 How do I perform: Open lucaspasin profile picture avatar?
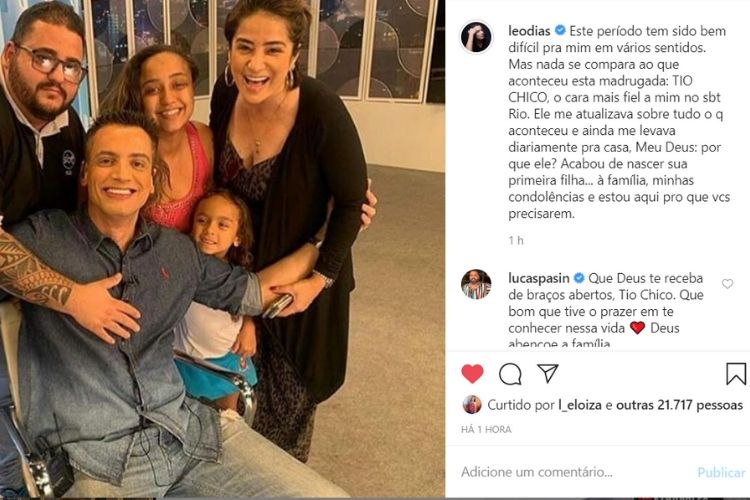point(476,284)
